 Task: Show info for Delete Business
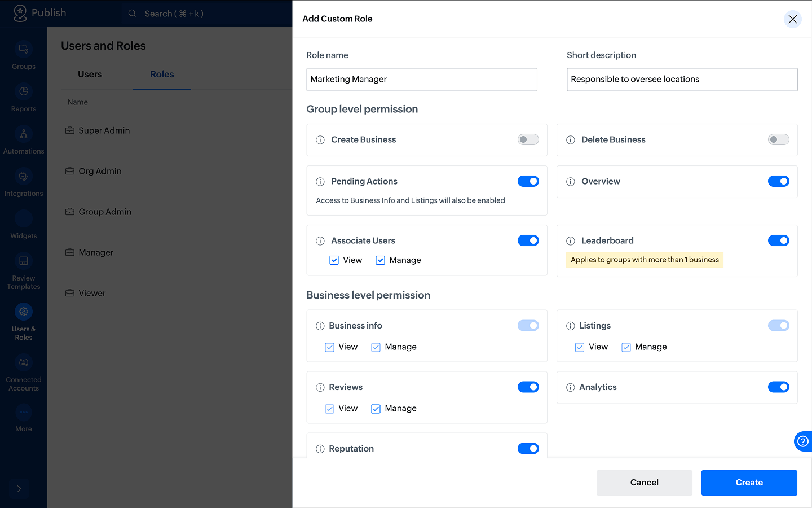coord(571,140)
